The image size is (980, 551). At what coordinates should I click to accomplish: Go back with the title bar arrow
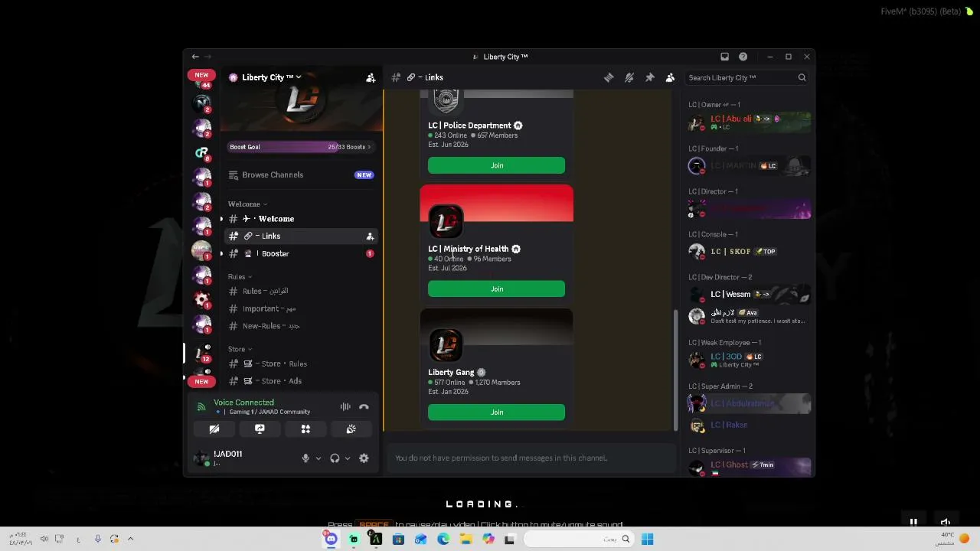195,57
